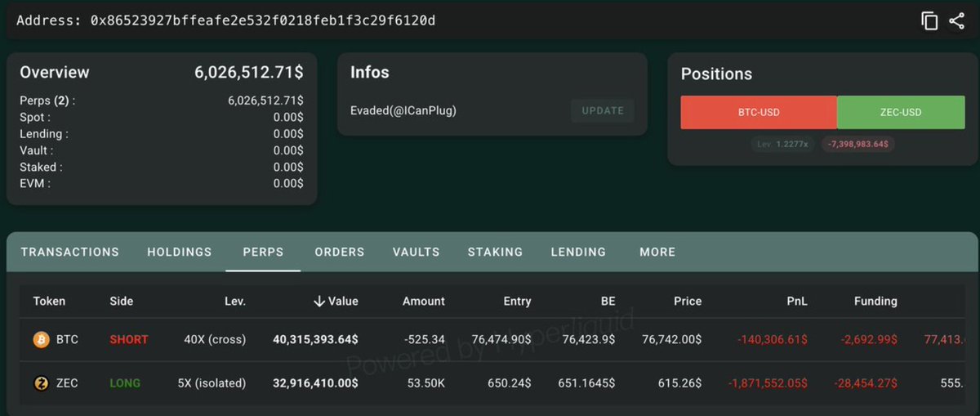Click the Evaded(@ICanPlug) label
This screenshot has height=416, width=980.
(403, 110)
